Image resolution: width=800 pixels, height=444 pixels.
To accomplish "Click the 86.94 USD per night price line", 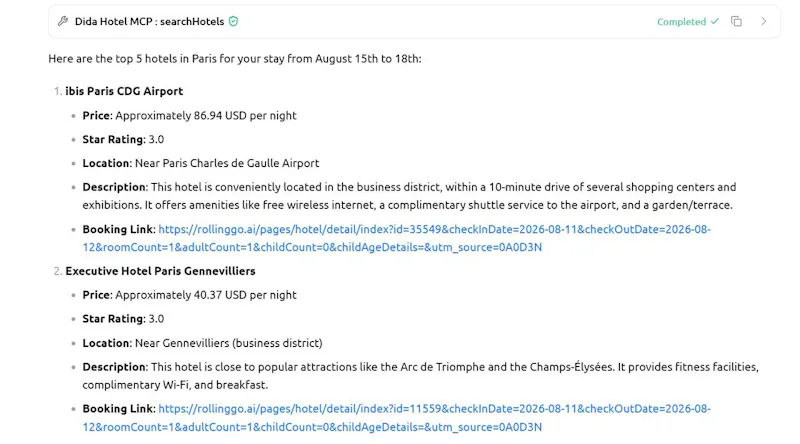I will point(189,116).
